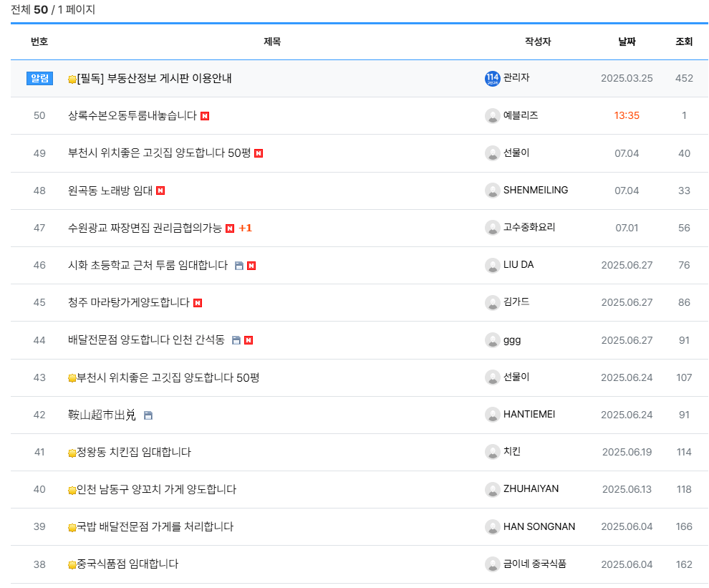Click the save icon on 鞍山超市出兑 post
Image resolution: width=709 pixels, height=588 pixels.
coord(148,415)
